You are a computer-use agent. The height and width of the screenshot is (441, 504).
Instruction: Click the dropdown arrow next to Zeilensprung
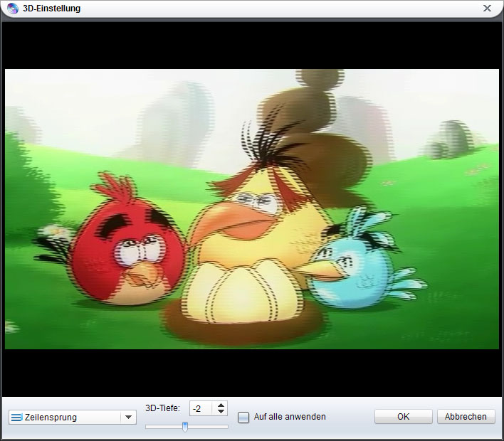click(x=129, y=418)
